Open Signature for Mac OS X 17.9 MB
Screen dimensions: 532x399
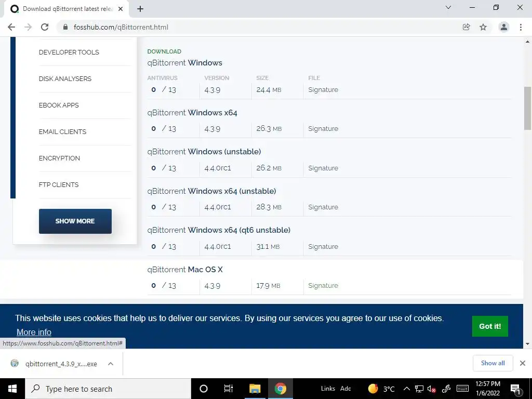pyautogui.click(x=323, y=286)
